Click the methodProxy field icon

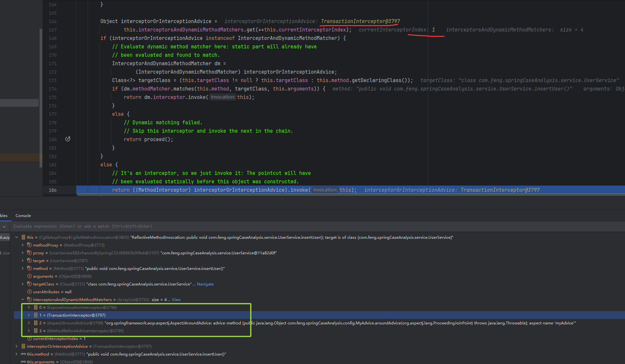click(x=29, y=245)
